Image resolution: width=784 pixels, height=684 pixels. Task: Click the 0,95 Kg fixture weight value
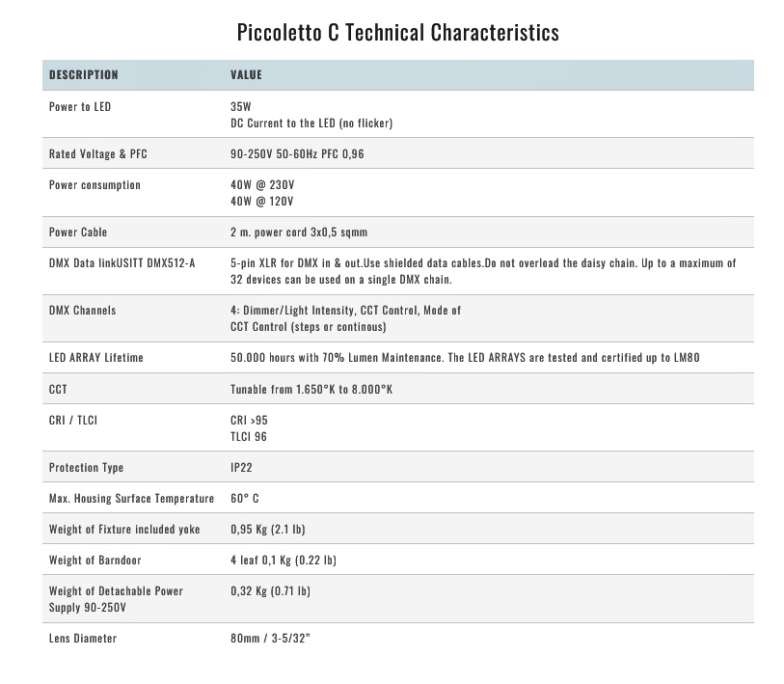[x=268, y=529]
